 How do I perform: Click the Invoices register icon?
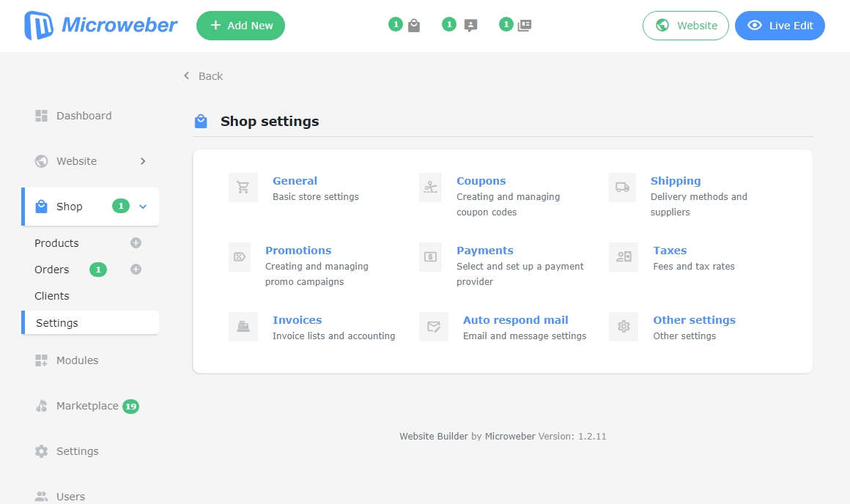243,327
